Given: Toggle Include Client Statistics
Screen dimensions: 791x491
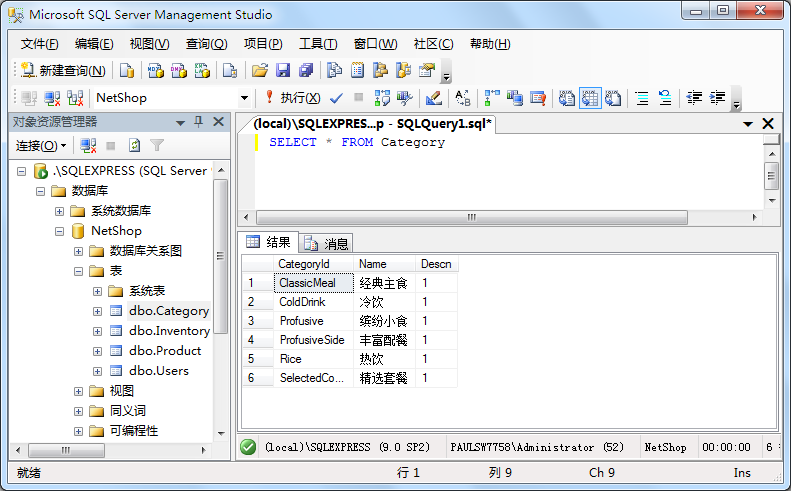Looking at the screenshot, I should tap(515, 98).
